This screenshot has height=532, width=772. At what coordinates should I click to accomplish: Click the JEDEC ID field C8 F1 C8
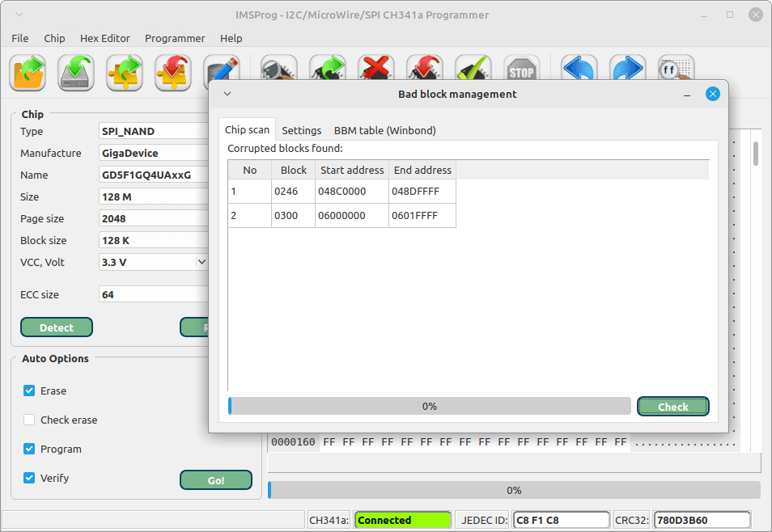click(561, 520)
